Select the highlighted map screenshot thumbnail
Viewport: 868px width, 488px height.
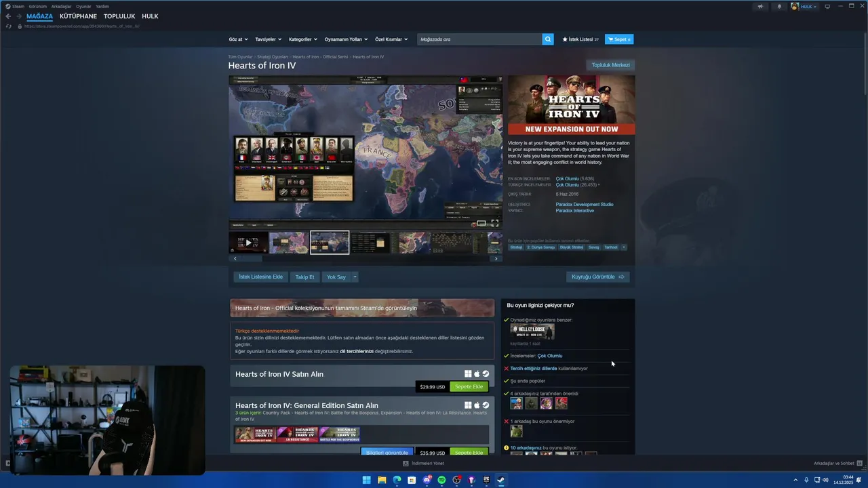click(330, 243)
